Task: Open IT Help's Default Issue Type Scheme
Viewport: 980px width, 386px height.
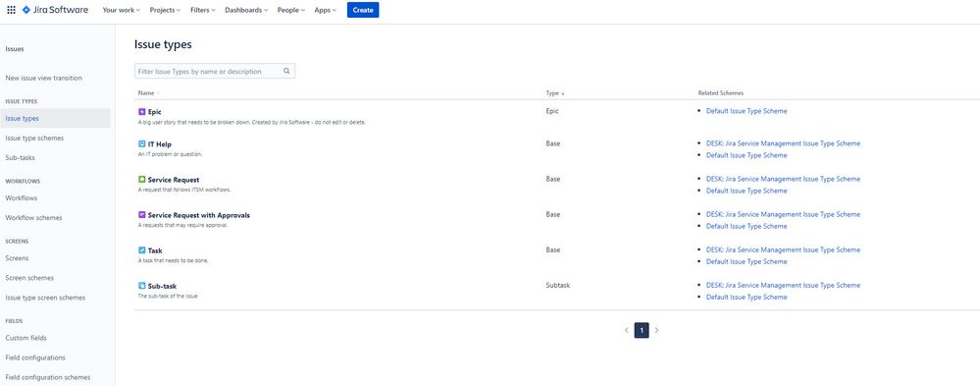Action: tap(747, 156)
